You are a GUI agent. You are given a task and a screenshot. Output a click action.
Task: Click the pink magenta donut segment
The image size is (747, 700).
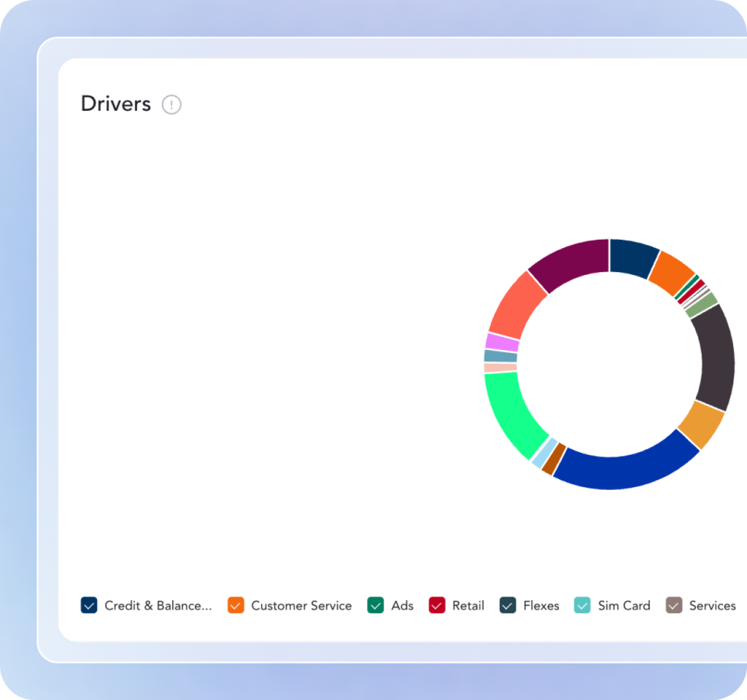pyautogui.click(x=501, y=341)
